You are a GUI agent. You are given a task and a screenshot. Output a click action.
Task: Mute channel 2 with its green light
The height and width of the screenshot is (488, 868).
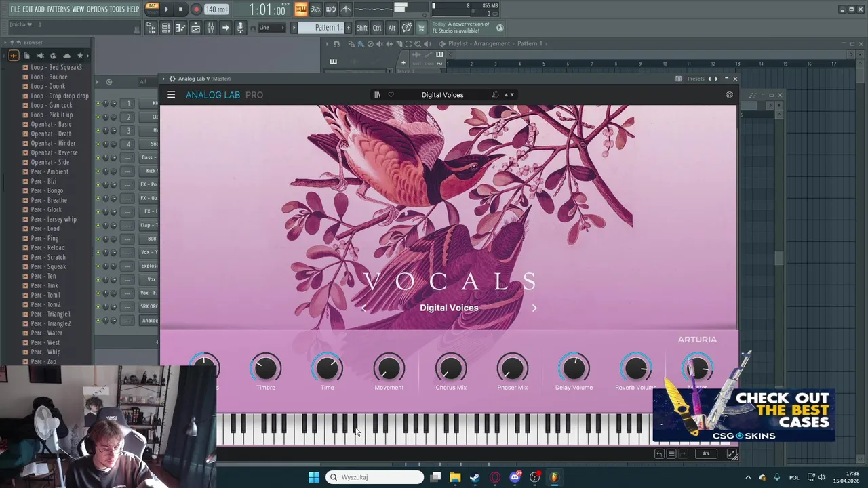pos(98,117)
